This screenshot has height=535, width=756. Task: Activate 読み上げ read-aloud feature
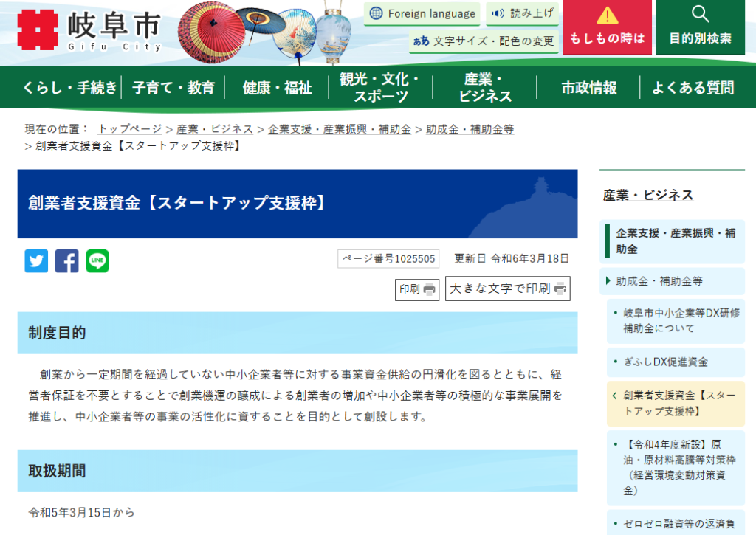click(x=522, y=13)
